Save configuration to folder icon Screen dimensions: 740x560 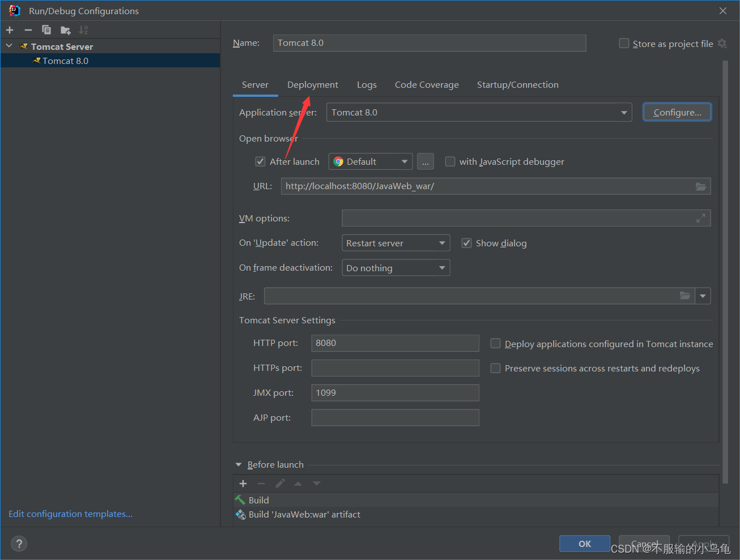tap(66, 30)
